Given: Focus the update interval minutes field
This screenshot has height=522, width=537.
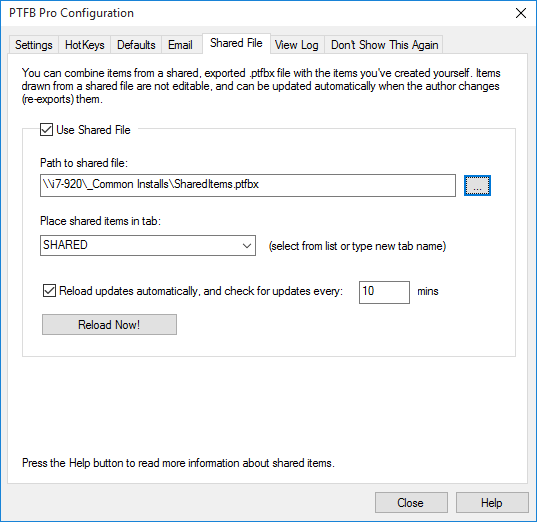Looking at the screenshot, I should click(384, 292).
